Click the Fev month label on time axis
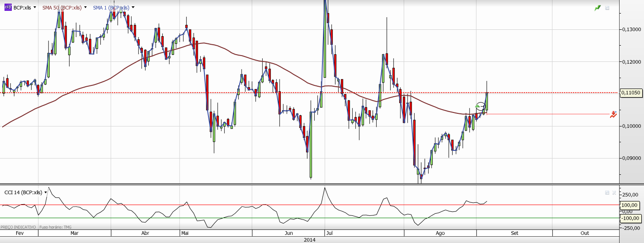Image resolution: width=644 pixels, height=243 pixels. click(x=19, y=234)
